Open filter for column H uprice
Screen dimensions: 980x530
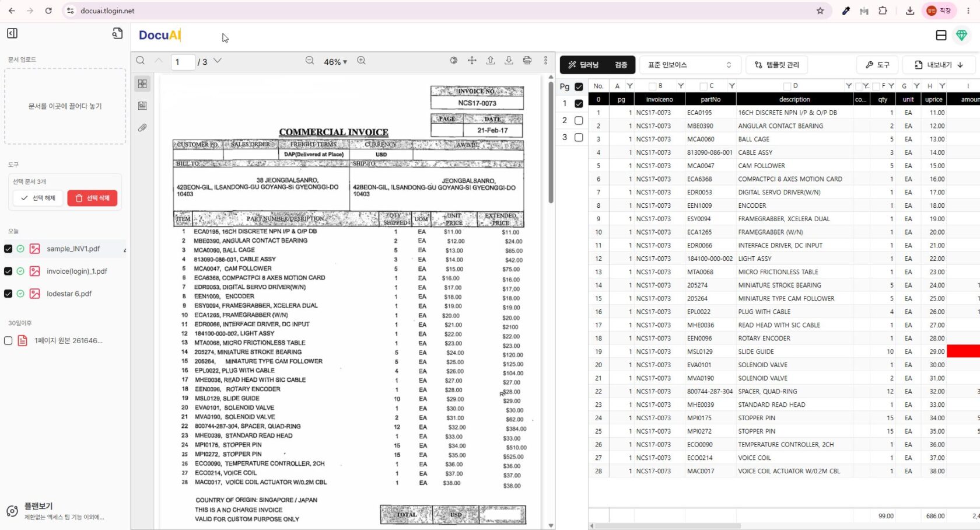pos(942,86)
